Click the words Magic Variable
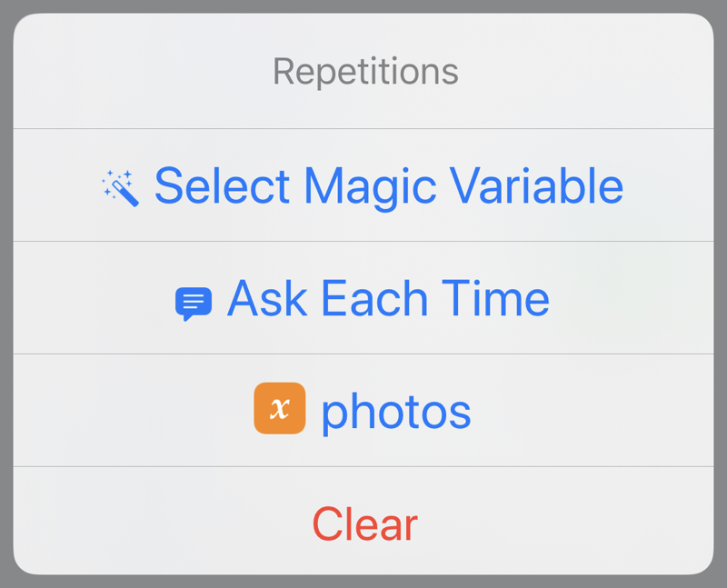Screen dimensions: 727x588 (x=463, y=188)
